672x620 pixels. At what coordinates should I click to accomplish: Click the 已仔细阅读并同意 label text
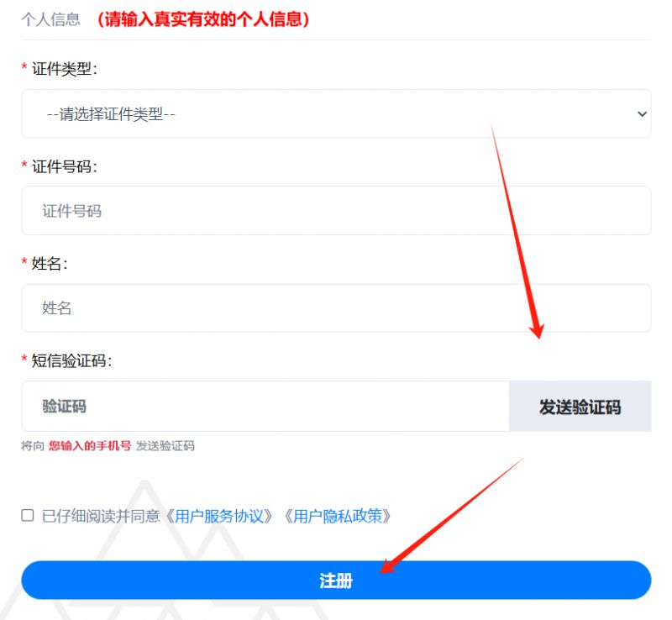[100, 516]
